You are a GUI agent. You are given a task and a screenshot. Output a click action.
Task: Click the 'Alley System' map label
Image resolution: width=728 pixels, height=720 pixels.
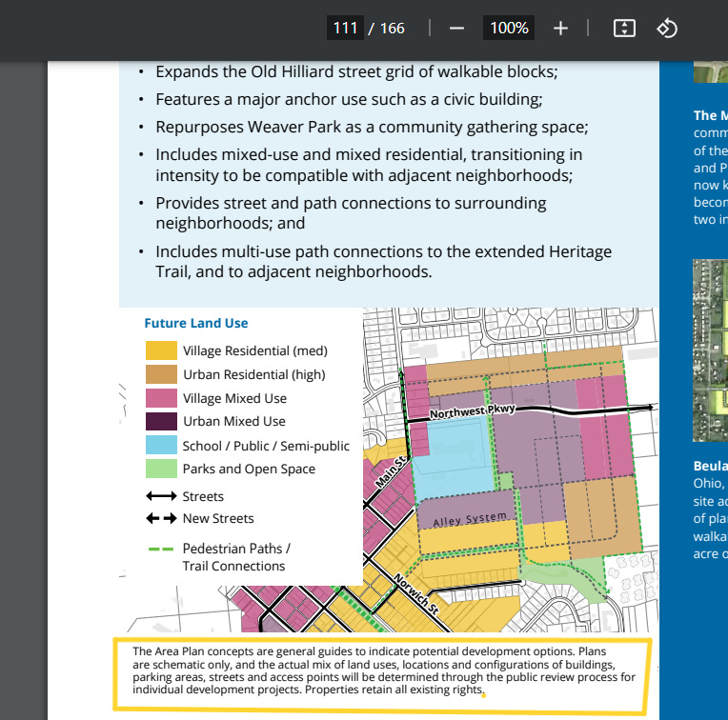point(470,519)
